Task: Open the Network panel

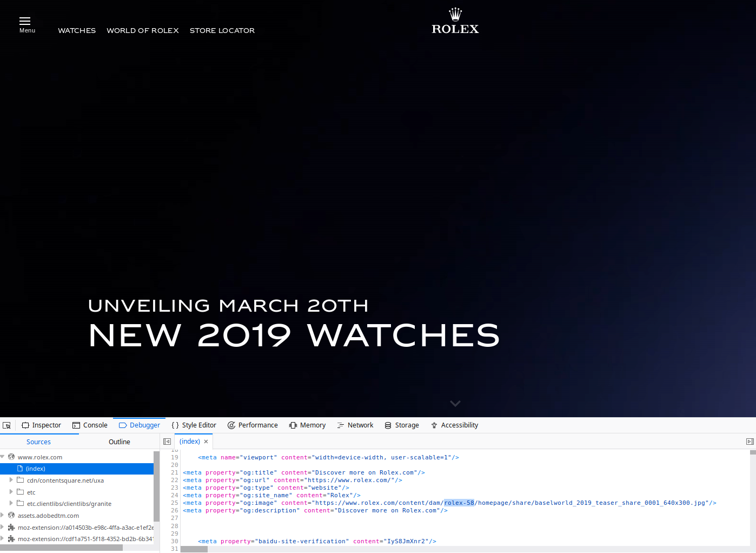Action: point(355,425)
